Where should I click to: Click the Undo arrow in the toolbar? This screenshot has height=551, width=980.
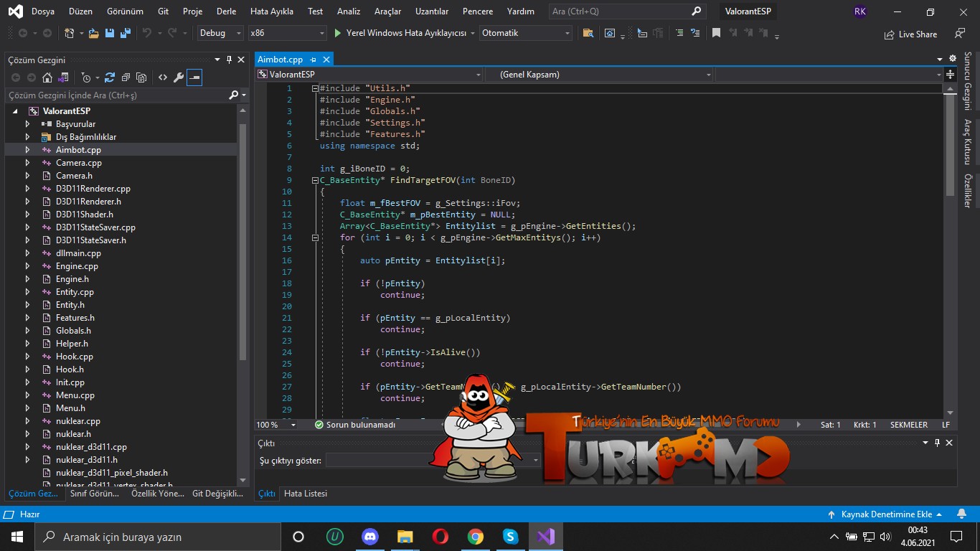[146, 33]
